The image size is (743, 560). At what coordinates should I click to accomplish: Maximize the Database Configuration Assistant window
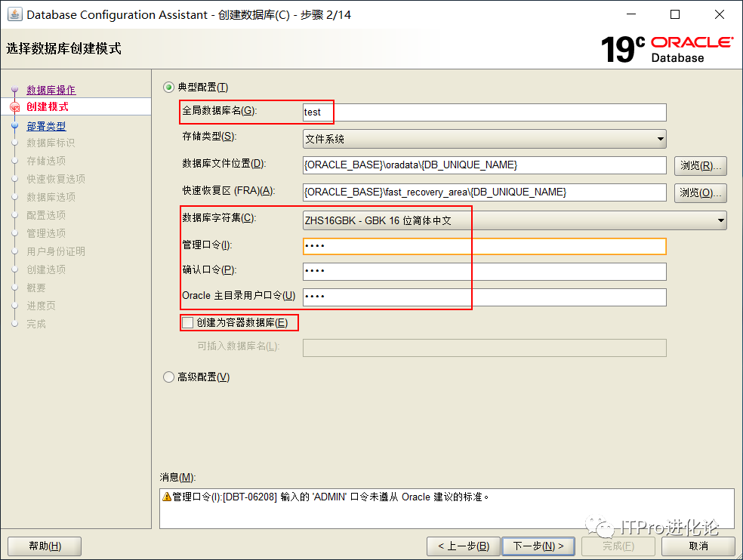pos(675,14)
